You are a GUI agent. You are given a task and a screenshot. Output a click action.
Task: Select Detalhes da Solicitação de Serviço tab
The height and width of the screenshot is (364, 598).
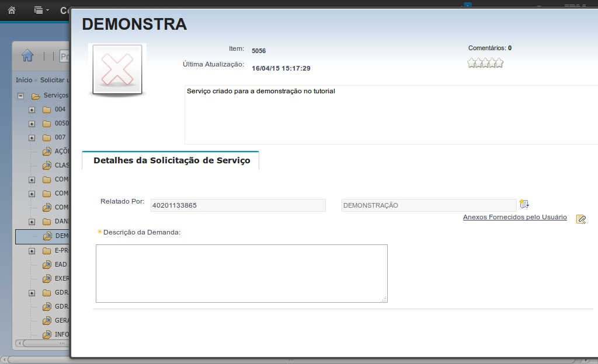[171, 160]
